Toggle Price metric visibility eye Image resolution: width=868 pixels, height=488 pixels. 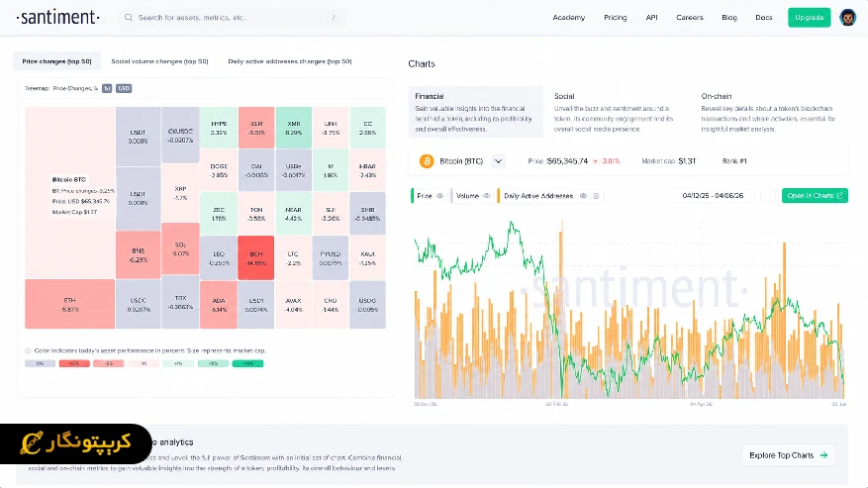[440, 196]
